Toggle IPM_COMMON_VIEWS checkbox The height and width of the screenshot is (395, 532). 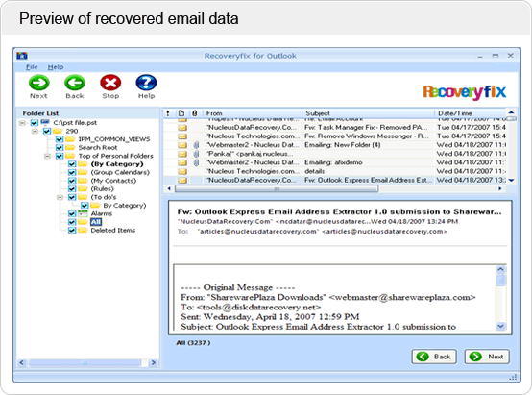click(60, 139)
